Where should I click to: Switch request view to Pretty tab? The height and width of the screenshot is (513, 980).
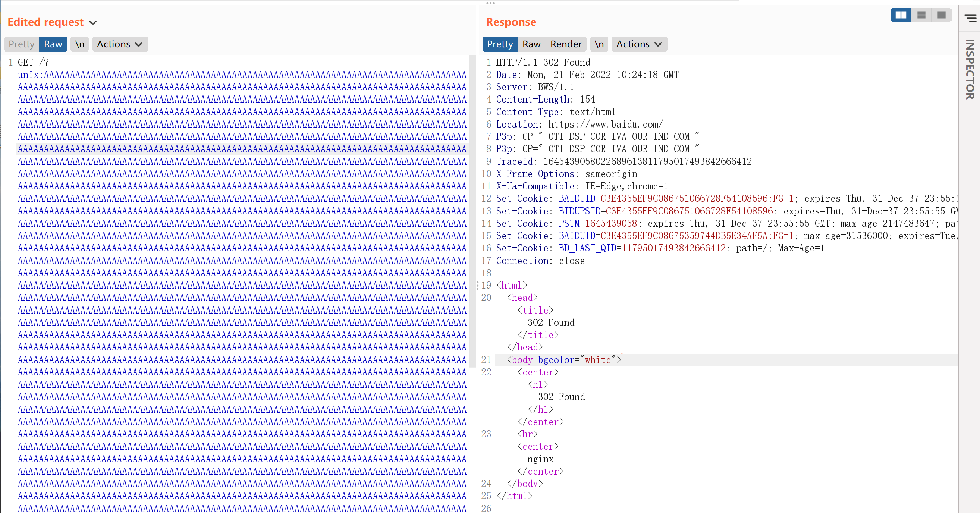(22, 44)
